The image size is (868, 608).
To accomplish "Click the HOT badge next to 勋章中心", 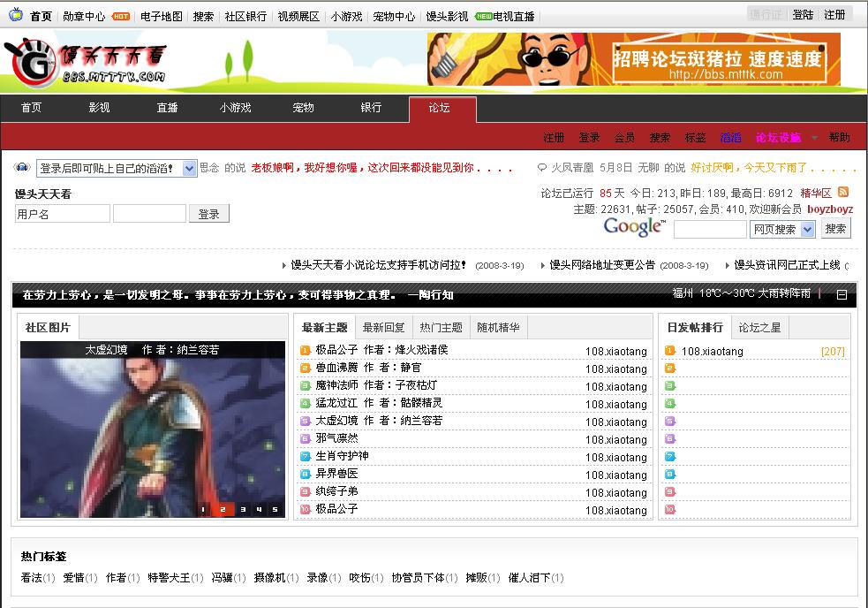I will pyautogui.click(x=120, y=17).
